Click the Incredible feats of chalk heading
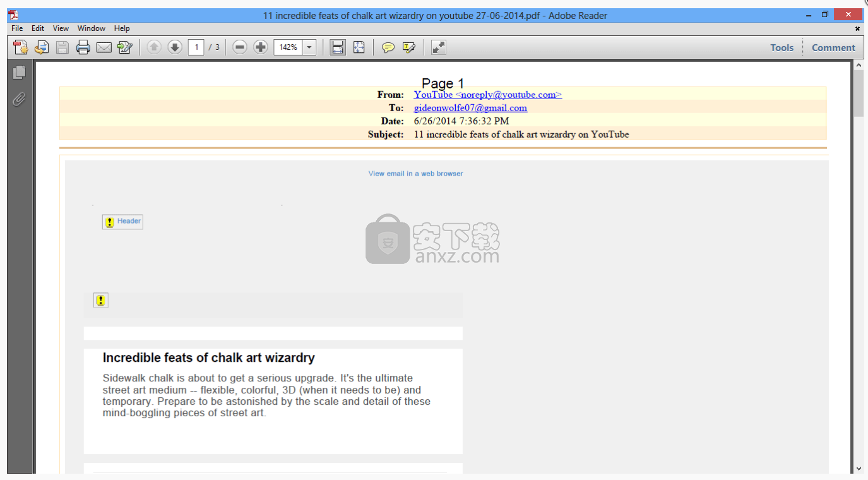This screenshot has height=480, width=868. pyautogui.click(x=209, y=358)
